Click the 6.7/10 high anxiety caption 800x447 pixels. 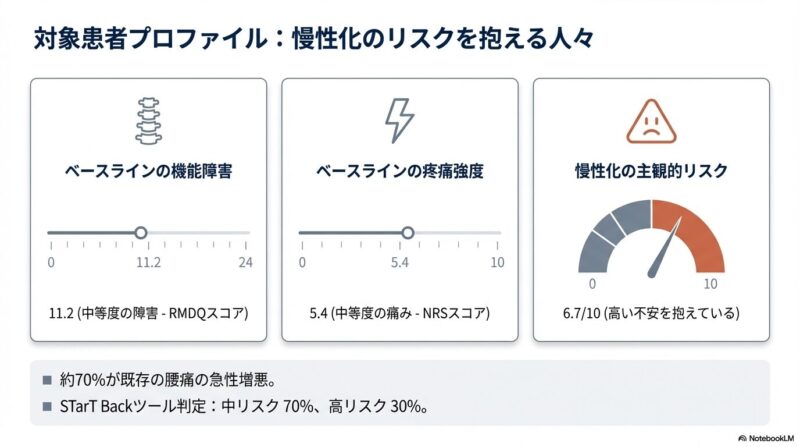click(651, 313)
